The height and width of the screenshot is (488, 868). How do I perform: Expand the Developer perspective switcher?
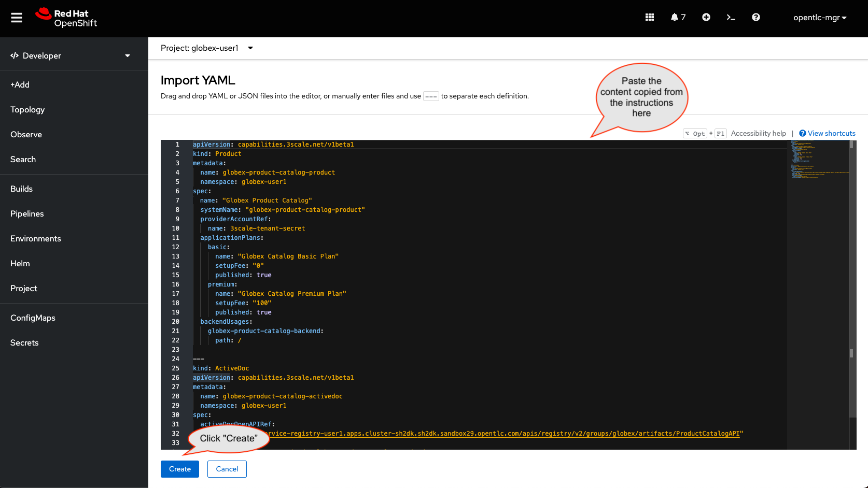[x=74, y=55]
